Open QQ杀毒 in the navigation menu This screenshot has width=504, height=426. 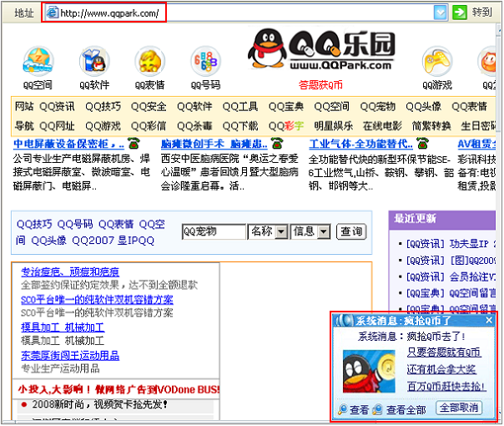194,126
